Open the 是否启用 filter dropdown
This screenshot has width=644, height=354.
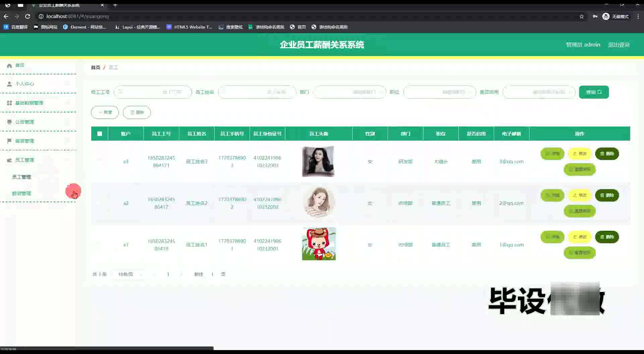pyautogui.click(x=539, y=92)
